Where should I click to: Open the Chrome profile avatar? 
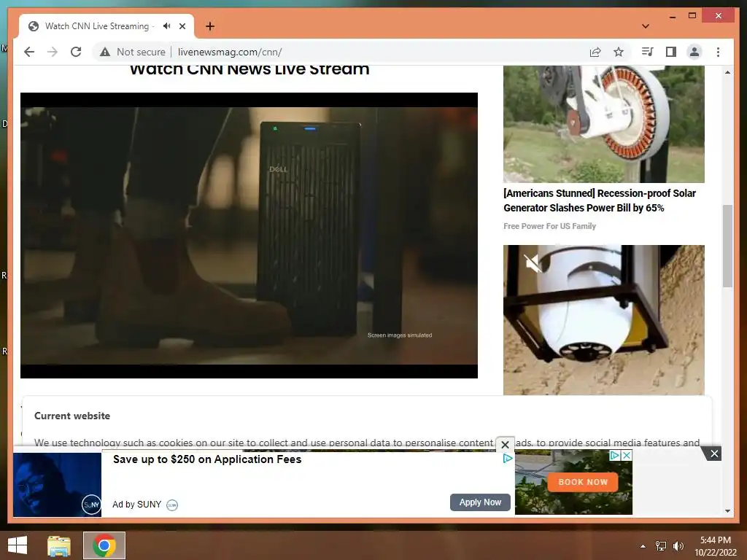tap(694, 52)
